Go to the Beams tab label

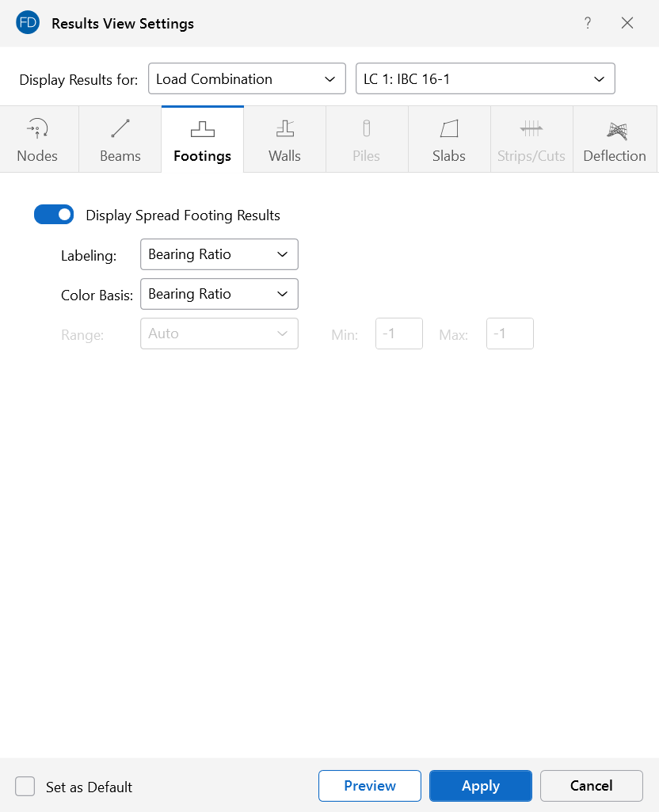(120, 156)
